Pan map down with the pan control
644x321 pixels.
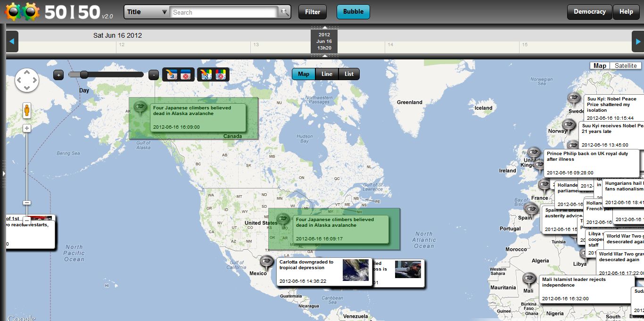pyautogui.click(x=27, y=87)
